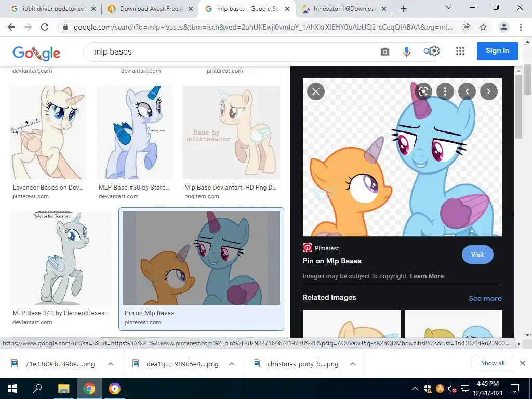Show next image in preview panel

click(x=488, y=91)
